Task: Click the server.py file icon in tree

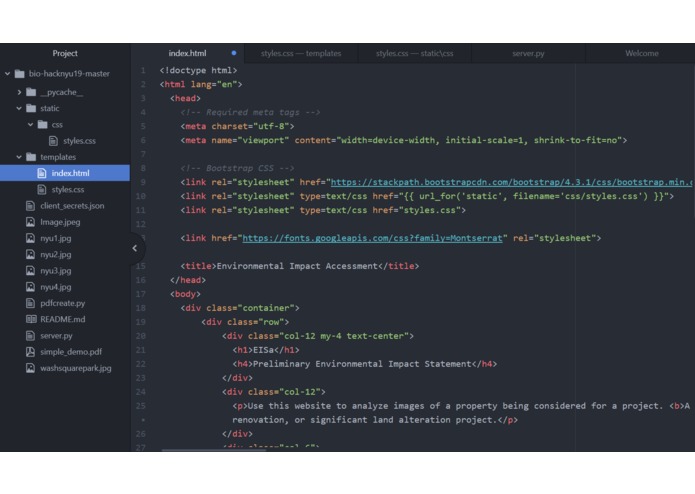Action: pos(30,336)
